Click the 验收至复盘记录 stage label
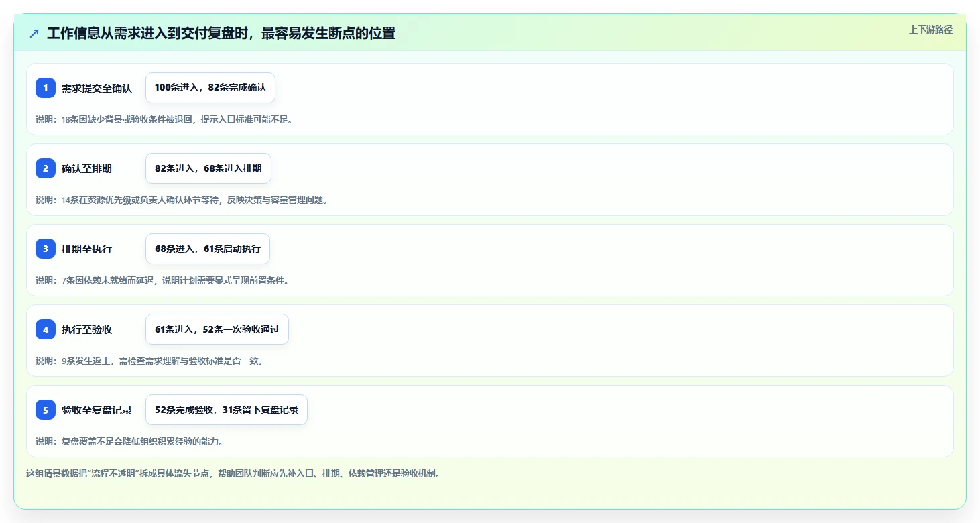The image size is (980, 523). click(x=97, y=410)
